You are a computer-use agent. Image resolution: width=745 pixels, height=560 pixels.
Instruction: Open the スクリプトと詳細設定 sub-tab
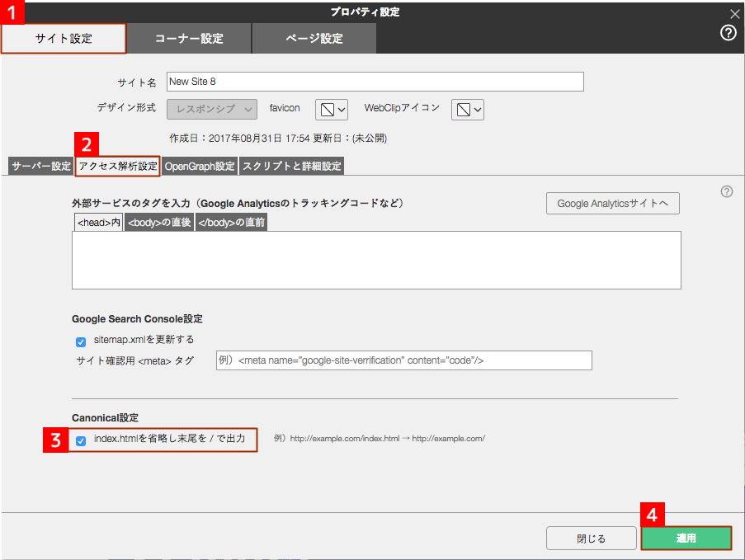[291, 167]
